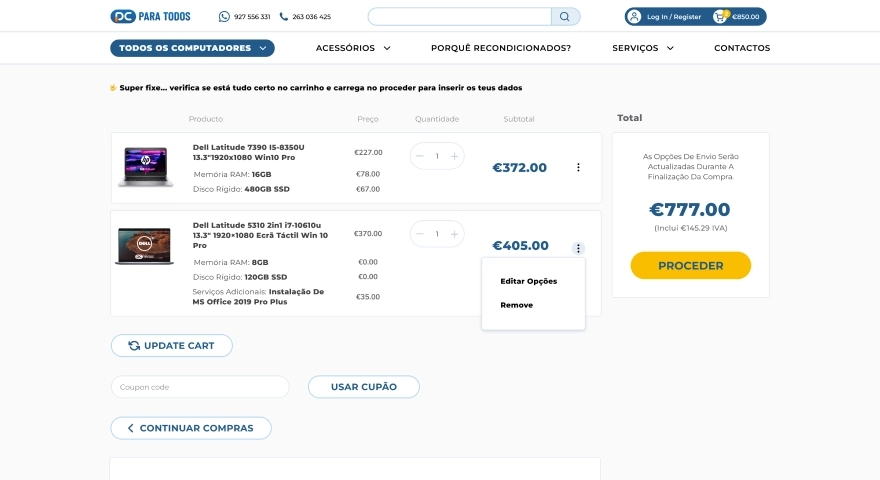Click Log In / Register link
The height and width of the screenshot is (480, 880).
[674, 17]
